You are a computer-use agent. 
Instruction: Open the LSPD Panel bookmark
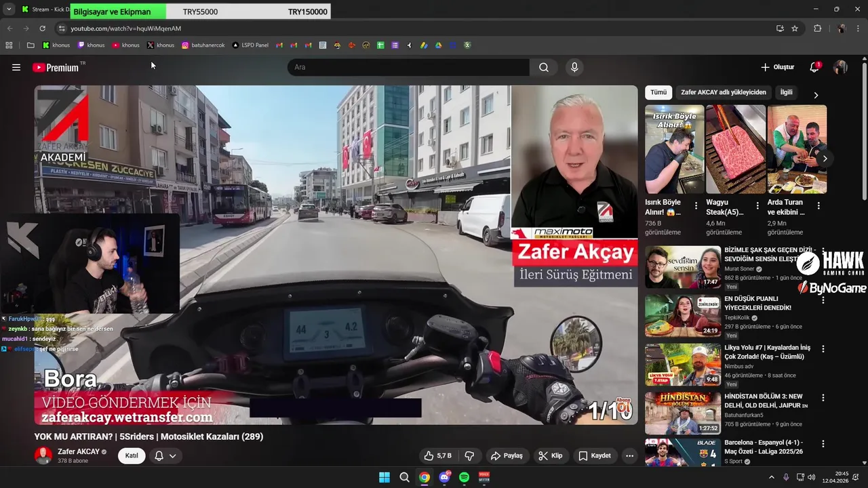pyautogui.click(x=250, y=45)
